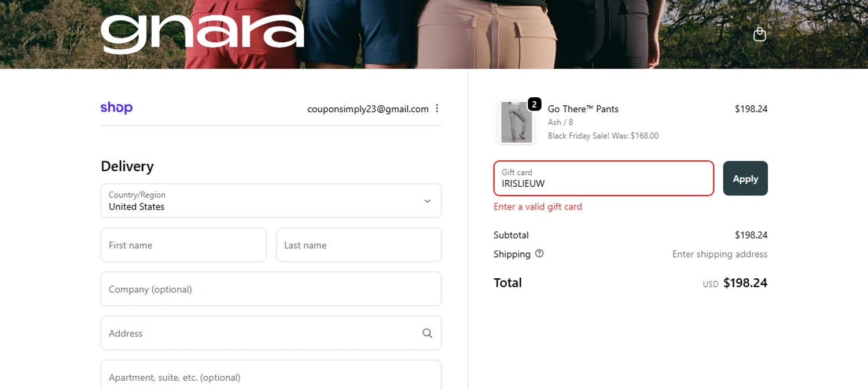Click the Address field search magnifier icon
Screen dimensions: 868x390
[x=427, y=333]
